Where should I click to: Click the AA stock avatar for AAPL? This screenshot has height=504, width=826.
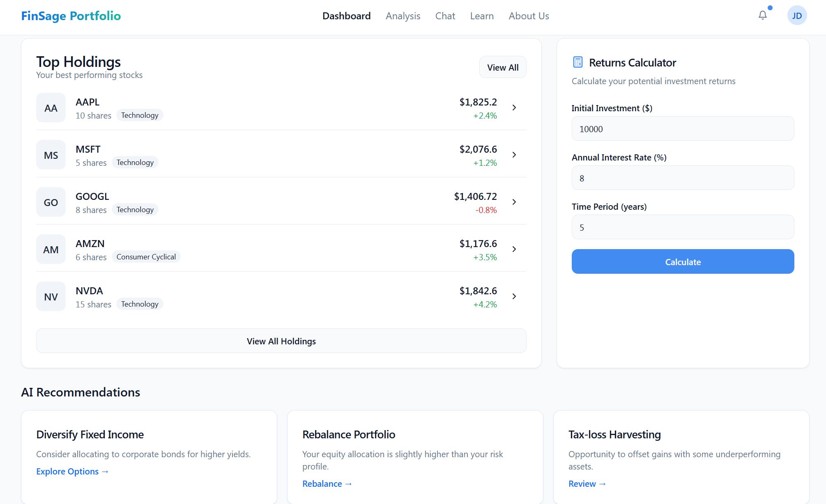[x=51, y=108]
